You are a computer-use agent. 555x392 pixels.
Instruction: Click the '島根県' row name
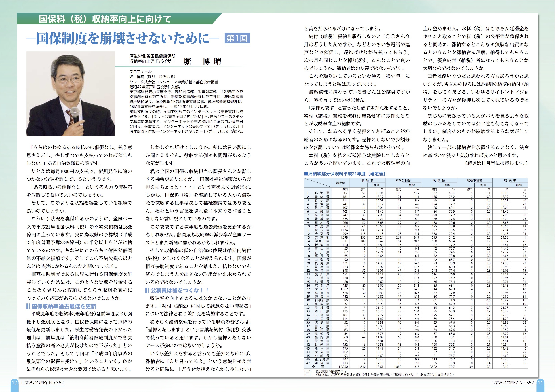[322, 308]
